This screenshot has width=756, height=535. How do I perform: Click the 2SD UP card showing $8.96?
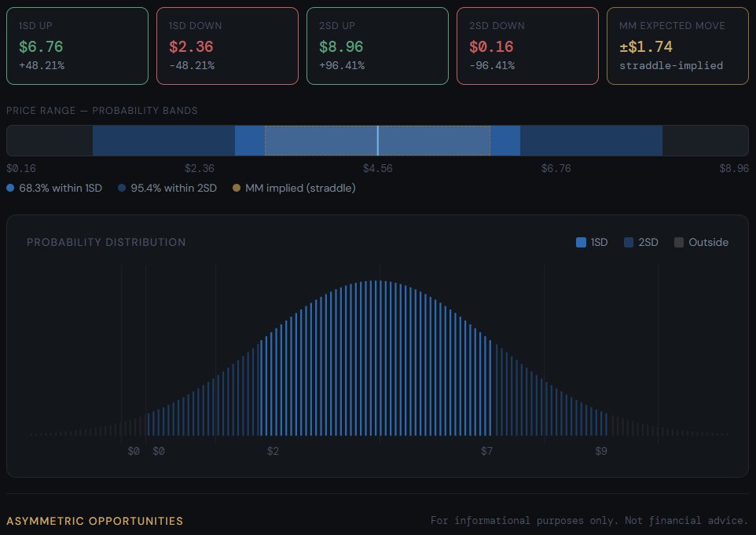(377, 46)
